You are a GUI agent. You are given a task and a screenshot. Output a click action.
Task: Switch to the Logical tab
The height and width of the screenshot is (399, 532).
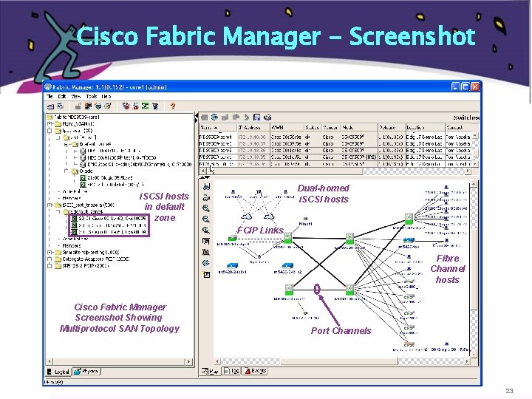[58, 372]
